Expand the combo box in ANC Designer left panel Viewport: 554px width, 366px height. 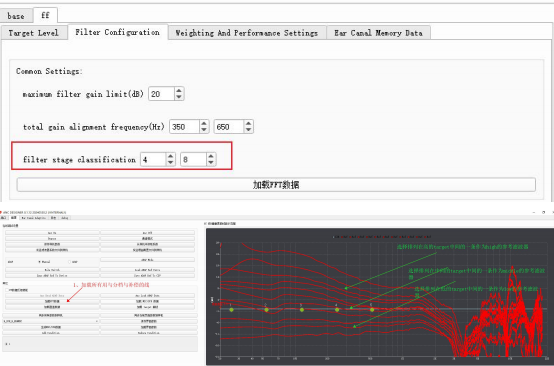[x=51, y=321]
